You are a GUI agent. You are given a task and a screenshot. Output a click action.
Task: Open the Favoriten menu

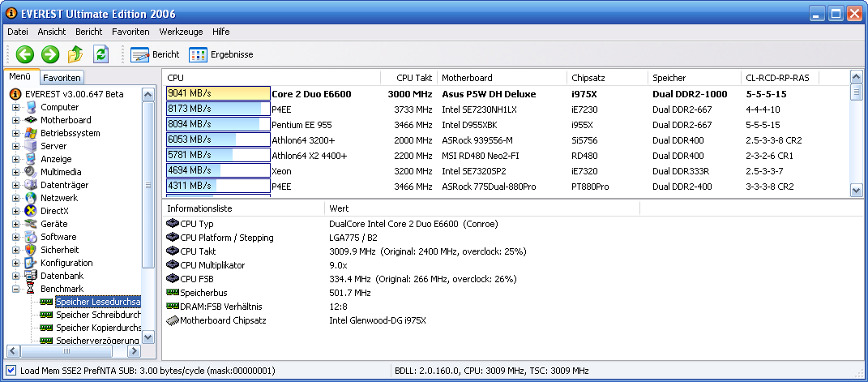pyautogui.click(x=130, y=32)
